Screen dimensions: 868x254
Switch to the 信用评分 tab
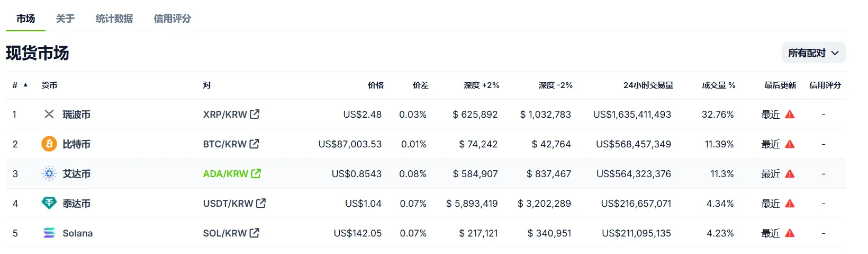tap(173, 19)
